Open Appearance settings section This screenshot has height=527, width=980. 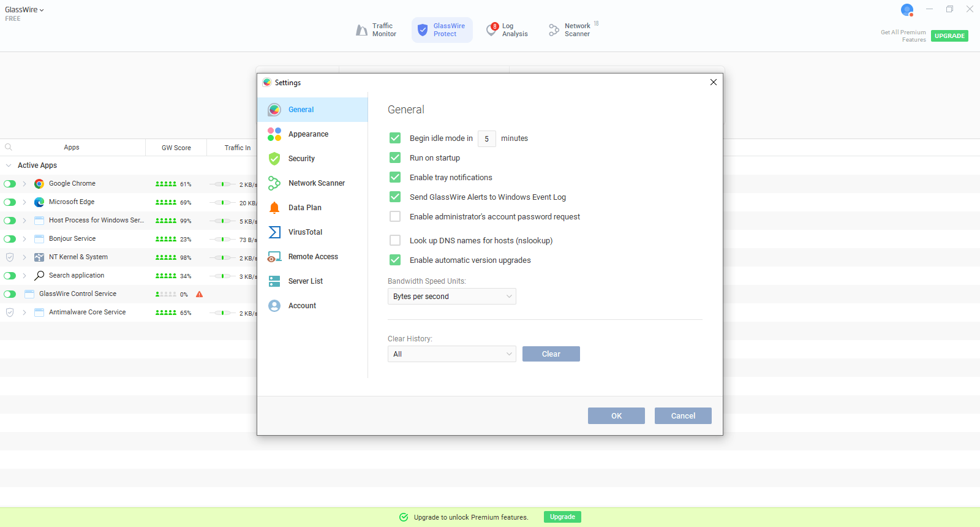coord(312,134)
